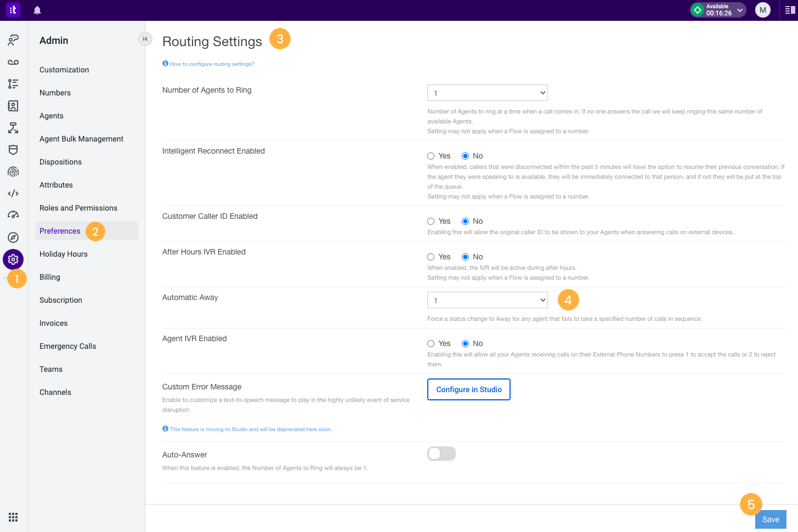Viewport: 798px width, 532px height.
Task: Open Agents in Admin menu
Action: (52, 116)
